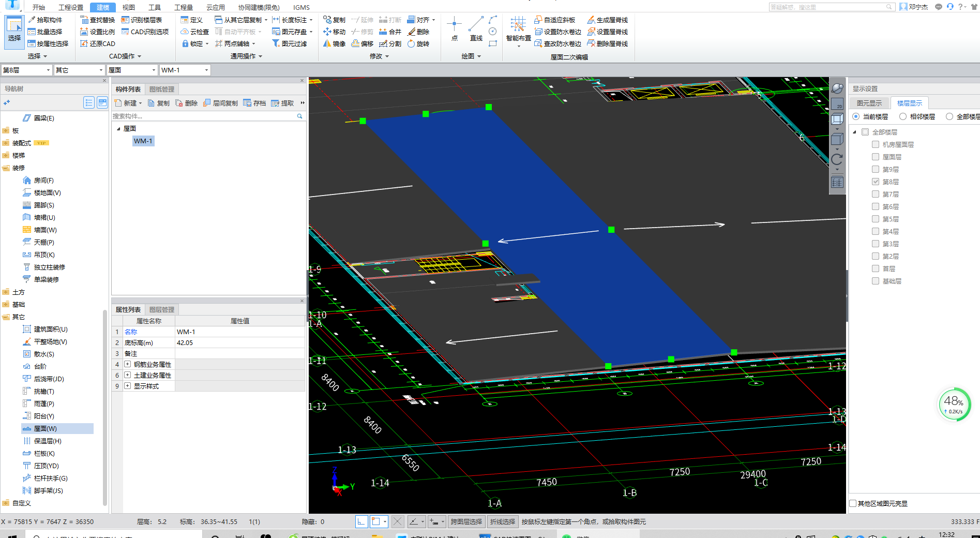Open 智能布置 smart layout tool
The width and height of the screenshot is (980, 538).
pos(518,31)
